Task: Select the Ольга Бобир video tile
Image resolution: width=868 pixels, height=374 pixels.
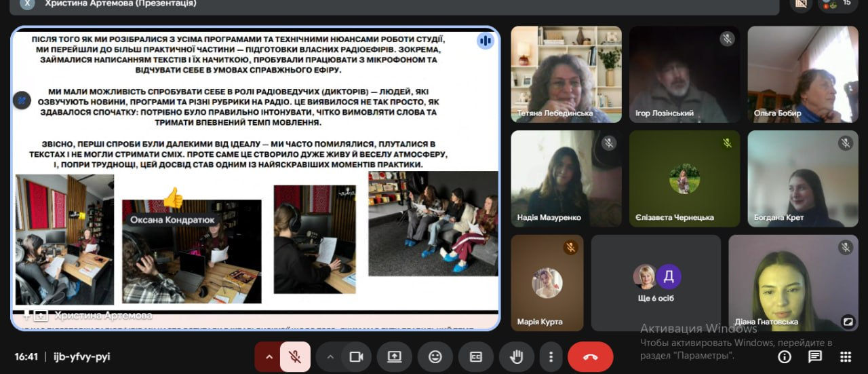Action: tap(803, 75)
